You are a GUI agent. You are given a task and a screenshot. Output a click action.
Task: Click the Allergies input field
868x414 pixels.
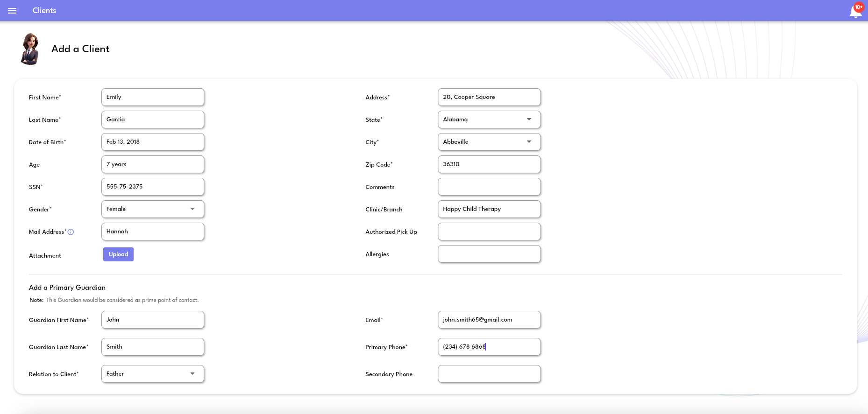(489, 254)
